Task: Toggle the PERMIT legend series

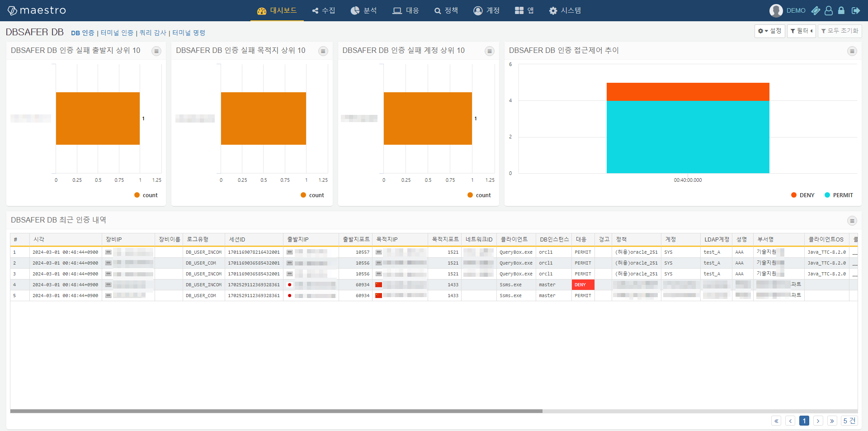Action: coord(839,195)
